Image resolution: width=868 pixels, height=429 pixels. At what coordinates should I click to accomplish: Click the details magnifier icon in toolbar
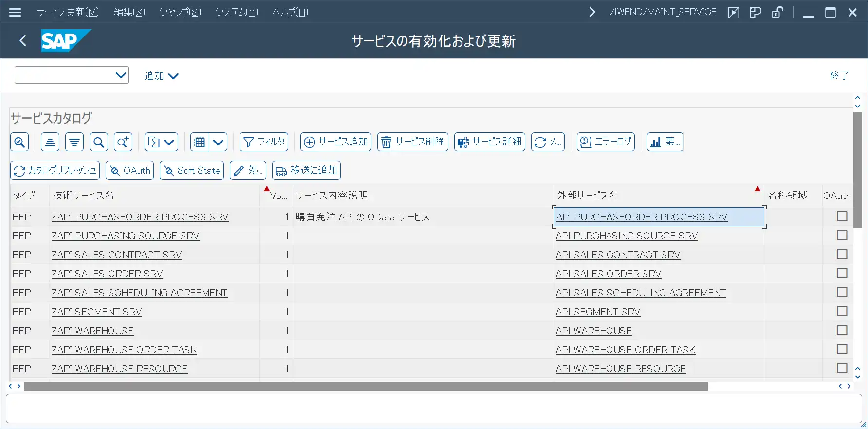coord(19,142)
